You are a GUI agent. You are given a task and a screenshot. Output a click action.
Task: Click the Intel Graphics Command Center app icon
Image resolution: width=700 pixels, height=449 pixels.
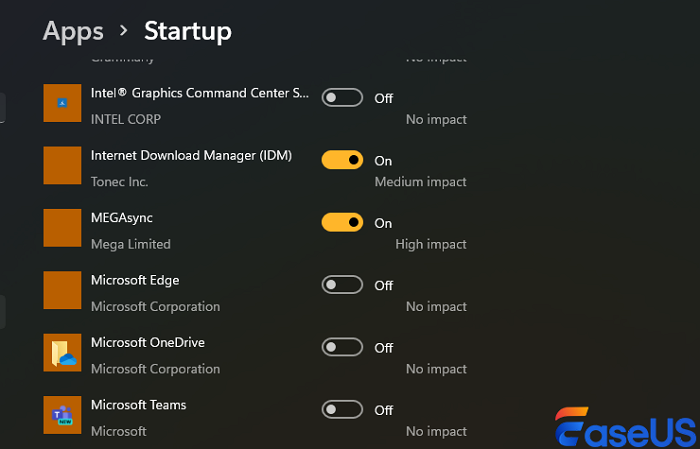[62, 103]
